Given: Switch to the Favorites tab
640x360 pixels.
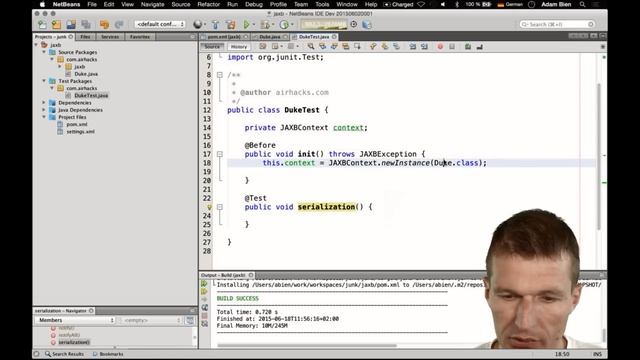Looking at the screenshot, I should pos(140,37).
